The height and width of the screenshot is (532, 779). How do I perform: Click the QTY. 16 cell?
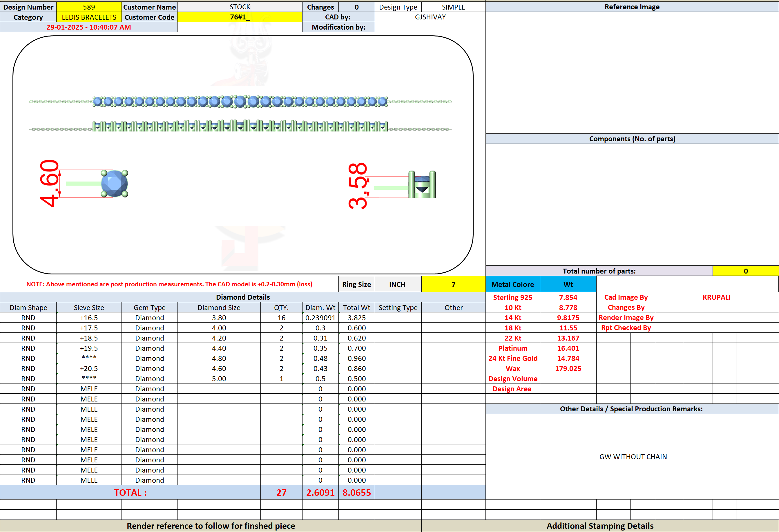tap(281, 317)
